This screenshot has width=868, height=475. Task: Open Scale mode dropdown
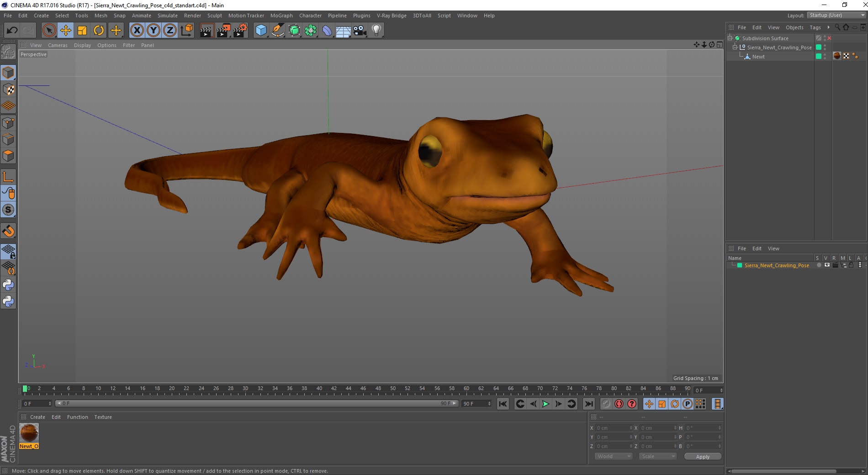pyautogui.click(x=657, y=456)
